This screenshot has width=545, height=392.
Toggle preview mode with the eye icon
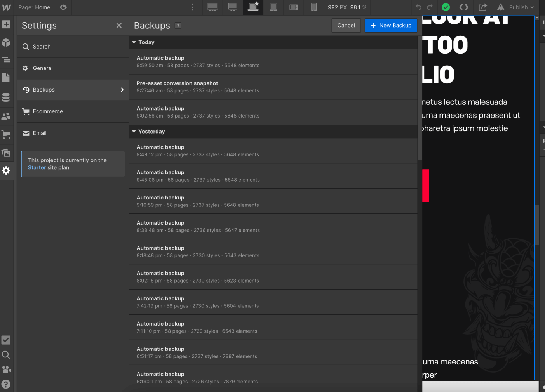tap(63, 7)
